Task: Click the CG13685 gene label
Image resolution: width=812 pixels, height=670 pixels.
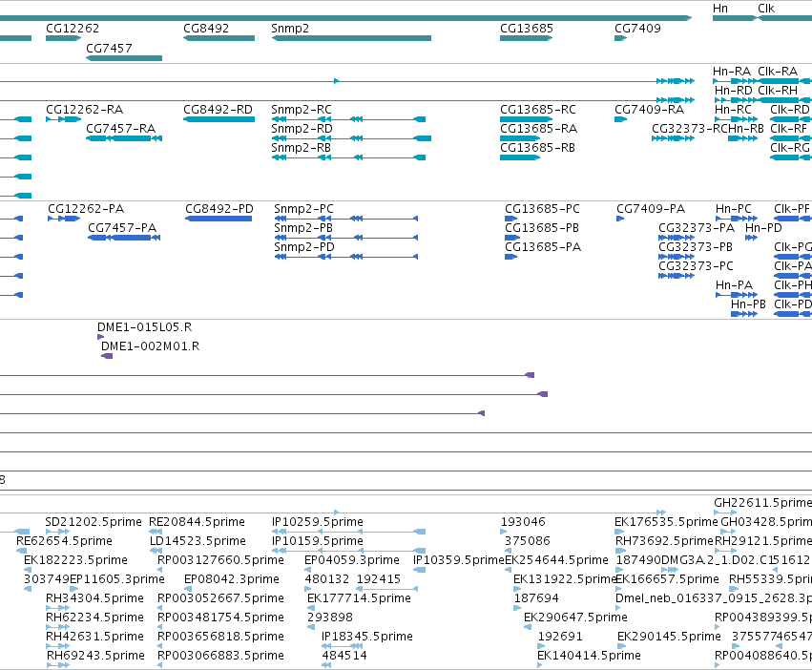Action: point(527,28)
